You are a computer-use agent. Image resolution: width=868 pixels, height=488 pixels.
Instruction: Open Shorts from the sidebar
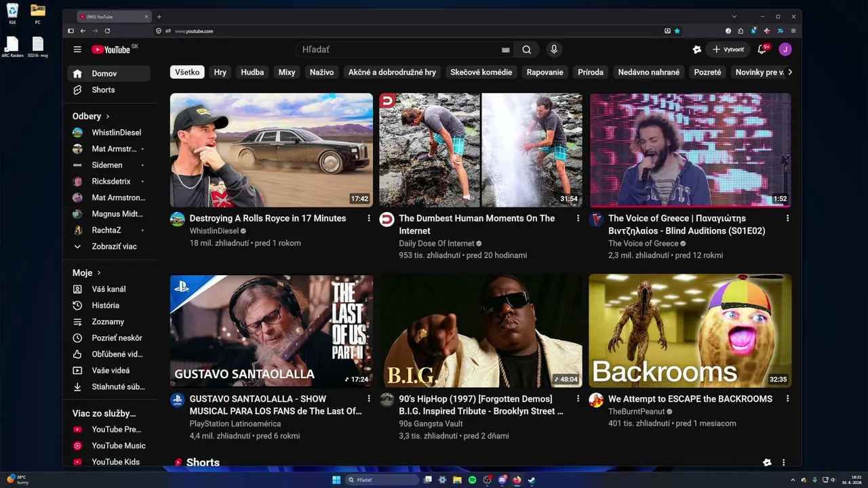click(x=108, y=89)
